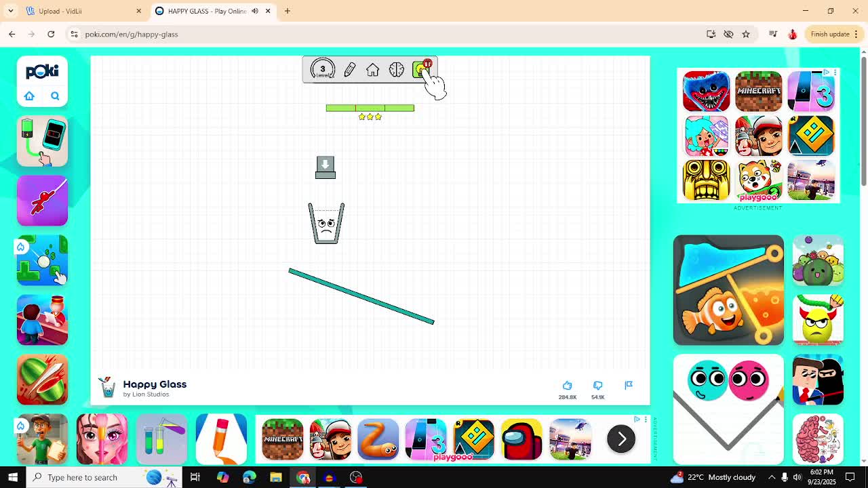Dislike the game with thumbs-down icon
Image resolution: width=868 pixels, height=488 pixels.
click(597, 386)
